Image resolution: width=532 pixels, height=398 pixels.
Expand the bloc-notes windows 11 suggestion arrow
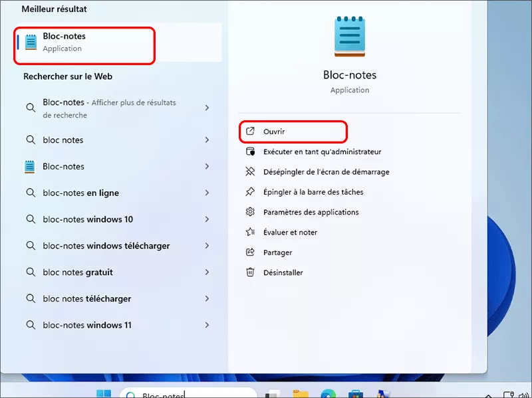pos(207,325)
